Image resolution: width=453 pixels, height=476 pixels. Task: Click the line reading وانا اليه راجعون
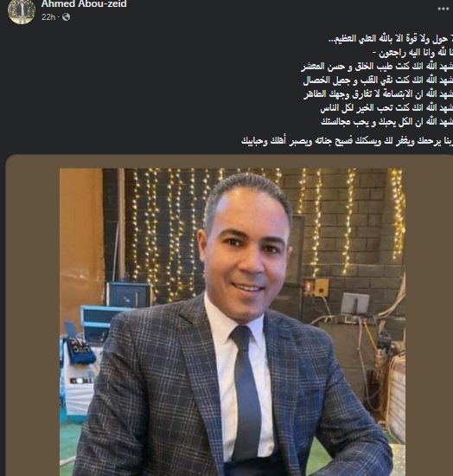pos(412,53)
